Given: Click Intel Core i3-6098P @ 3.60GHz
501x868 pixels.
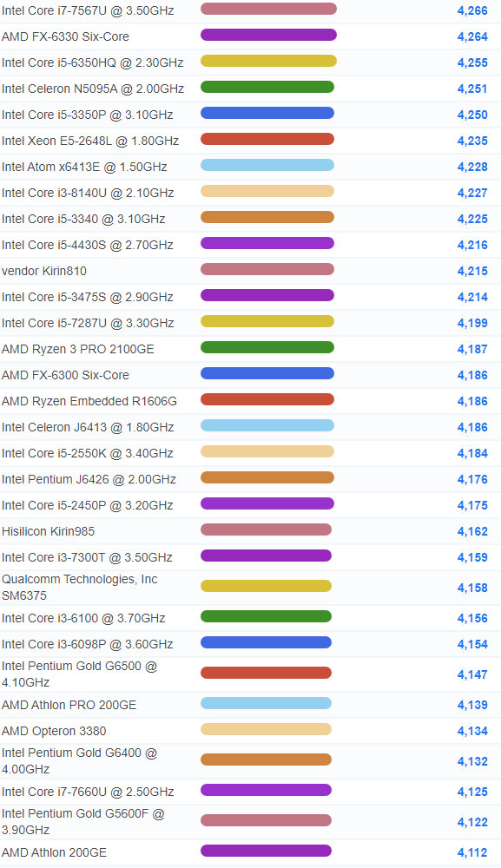Looking at the screenshot, I should click(88, 644).
